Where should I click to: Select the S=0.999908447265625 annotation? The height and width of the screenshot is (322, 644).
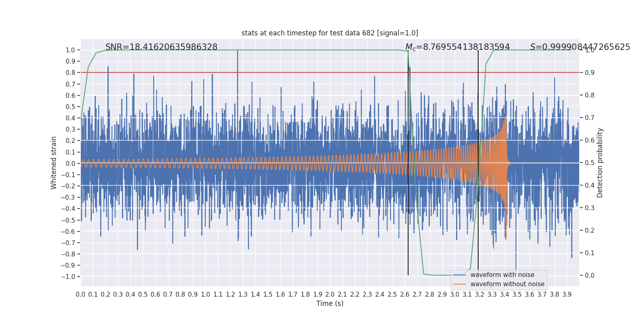pyautogui.click(x=580, y=47)
